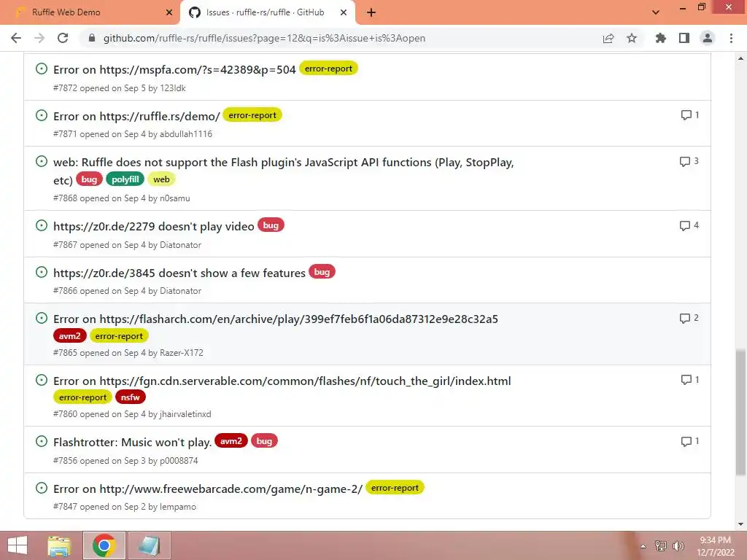Filter by polyfill label on issue #7868
This screenshot has width=747, height=560.
(x=125, y=179)
